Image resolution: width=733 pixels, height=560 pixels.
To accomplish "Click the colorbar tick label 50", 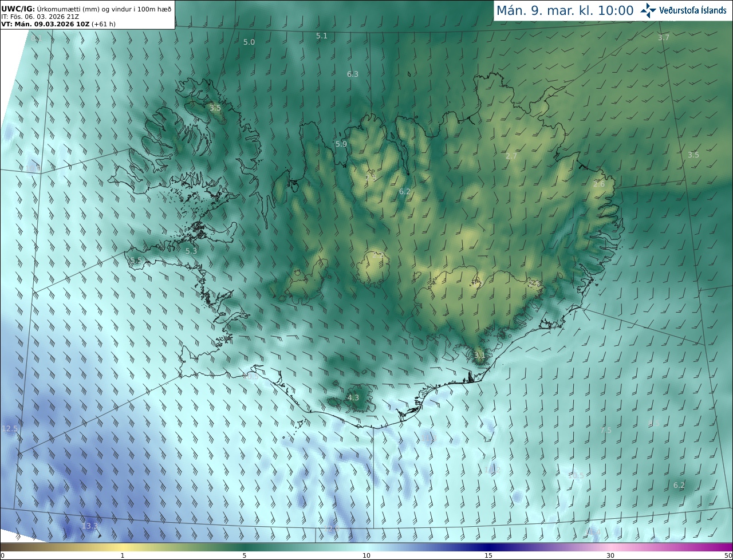I will 728,555.
